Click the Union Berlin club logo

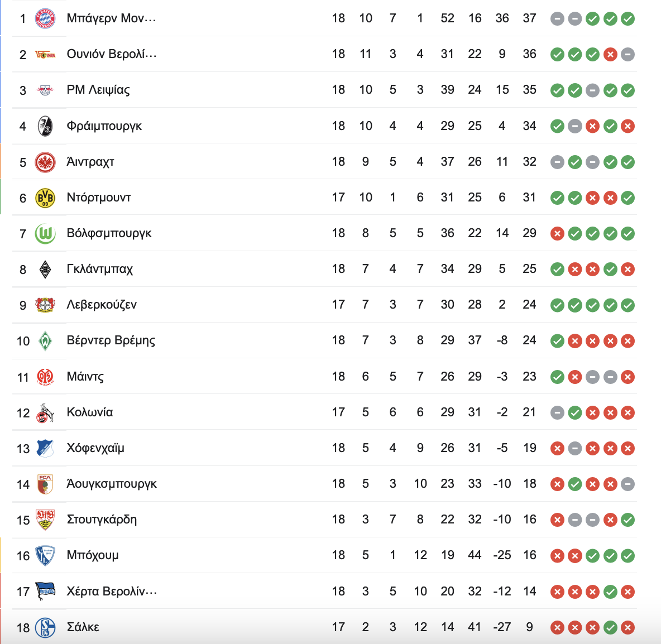[x=45, y=54]
